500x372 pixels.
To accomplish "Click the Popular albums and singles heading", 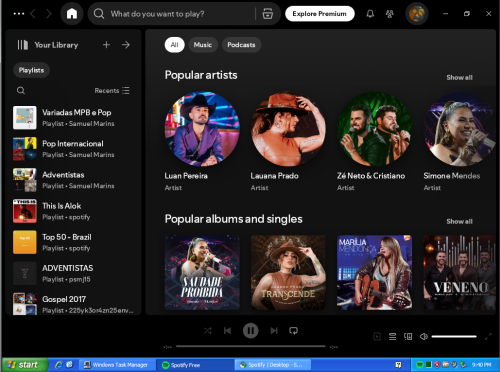I will pos(233,219).
